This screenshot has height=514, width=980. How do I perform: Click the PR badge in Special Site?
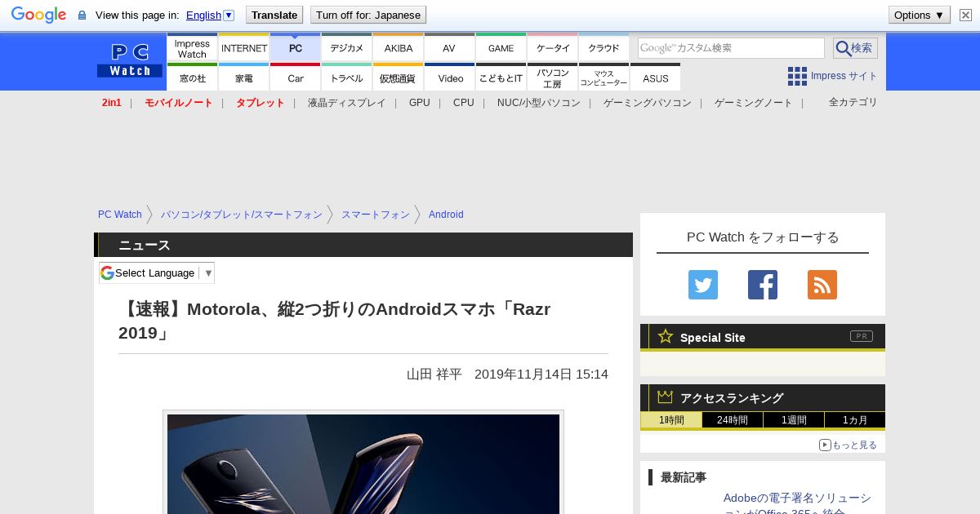click(x=862, y=336)
